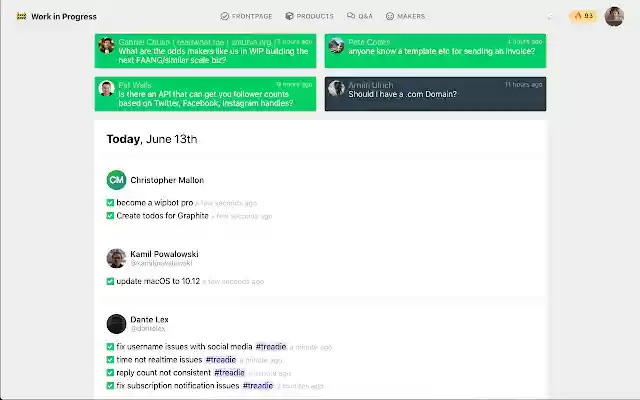Viewport: 640px width, 400px height.
Task: Toggle checkbox for become a wipbot pro
Action: coord(110,203)
